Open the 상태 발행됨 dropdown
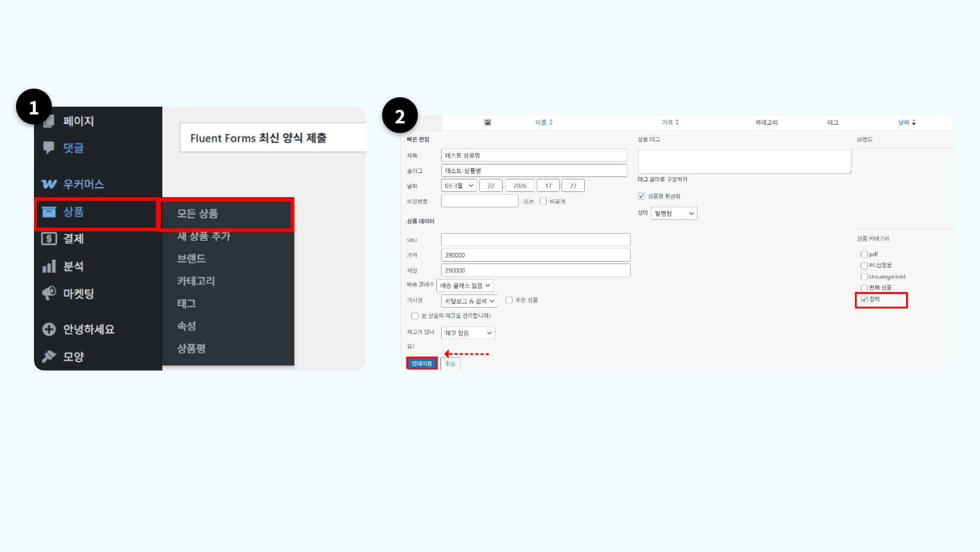This screenshot has width=980, height=552. tap(674, 213)
